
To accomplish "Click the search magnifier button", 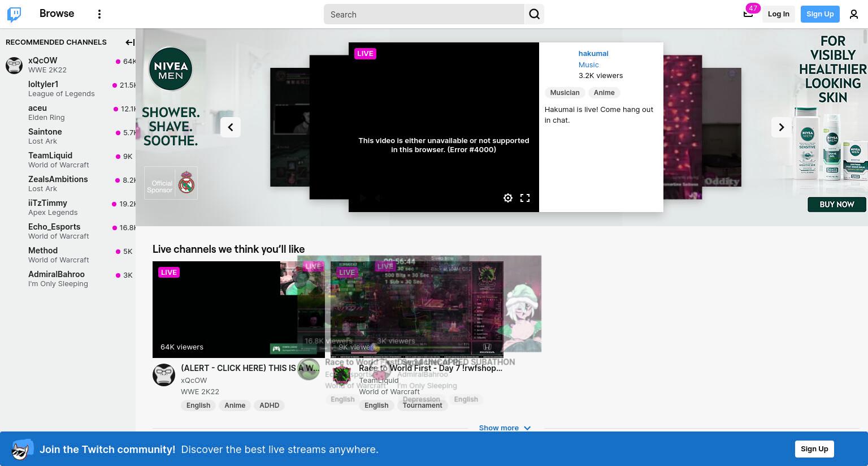I will [x=535, y=14].
